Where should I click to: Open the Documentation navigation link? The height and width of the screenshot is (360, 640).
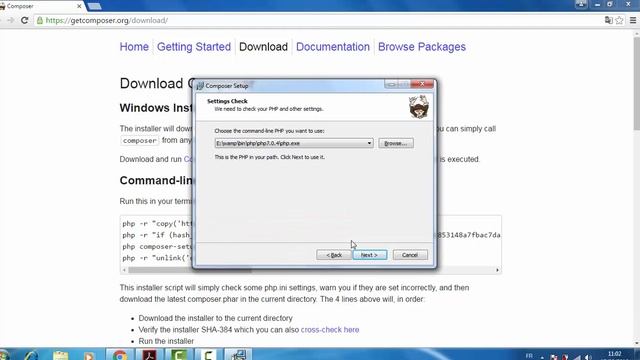[x=333, y=47]
